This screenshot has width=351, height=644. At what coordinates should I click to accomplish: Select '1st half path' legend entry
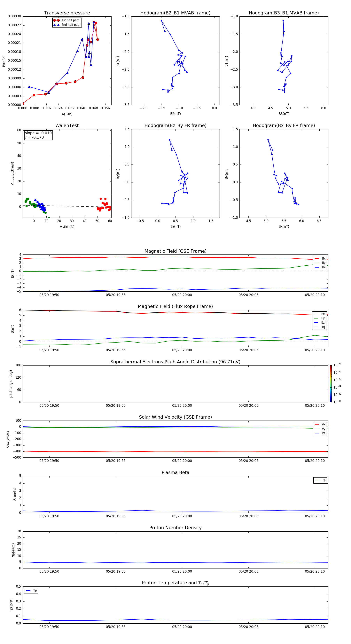[67, 20]
